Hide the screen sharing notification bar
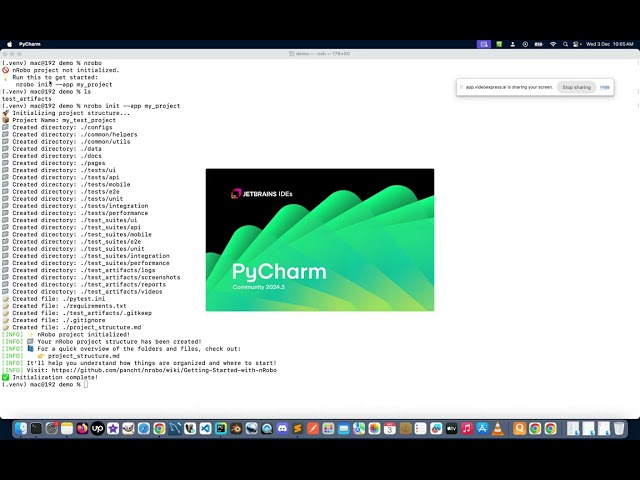Image resolution: width=640 pixels, height=480 pixels. tap(604, 87)
